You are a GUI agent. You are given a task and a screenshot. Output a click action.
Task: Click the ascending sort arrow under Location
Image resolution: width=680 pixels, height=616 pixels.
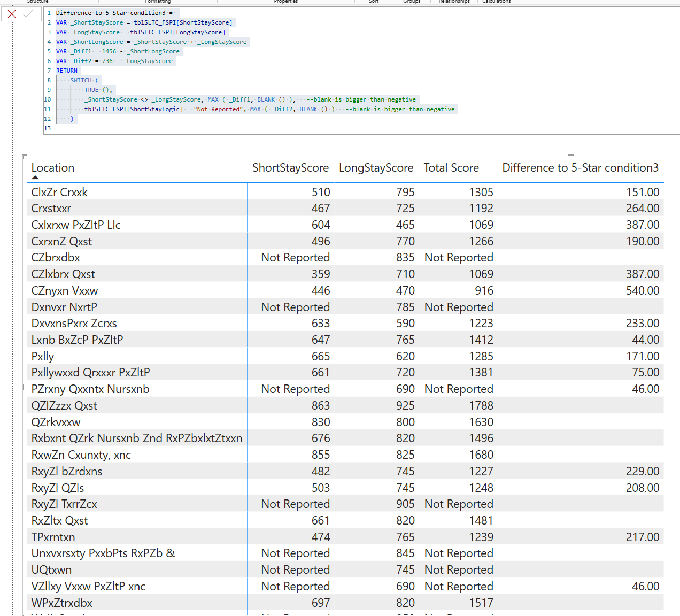coord(35,178)
